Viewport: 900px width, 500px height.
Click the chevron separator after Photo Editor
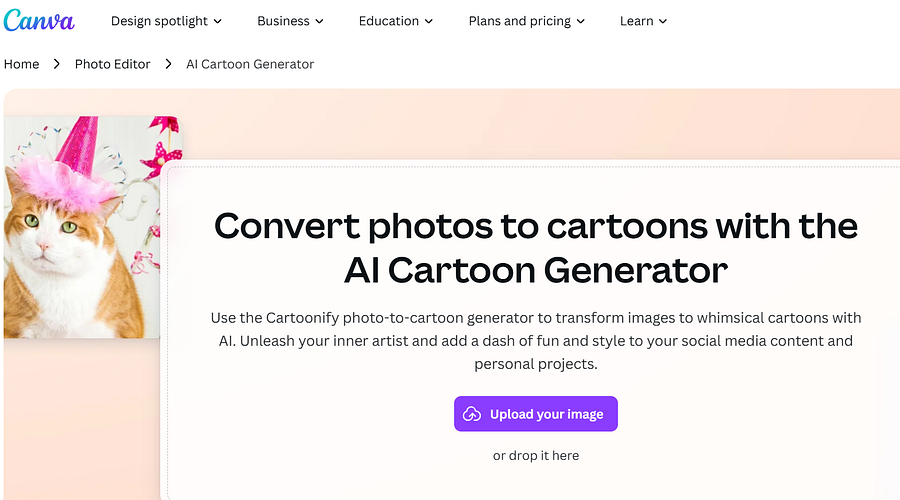(168, 64)
